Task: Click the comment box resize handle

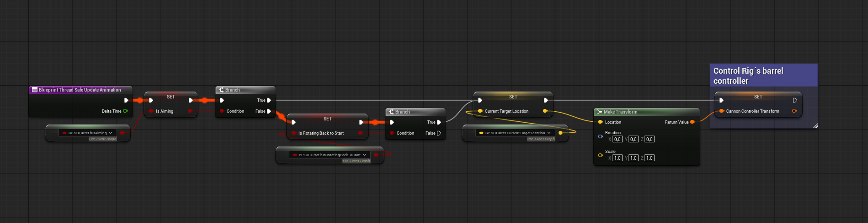Action: pyautogui.click(x=815, y=125)
